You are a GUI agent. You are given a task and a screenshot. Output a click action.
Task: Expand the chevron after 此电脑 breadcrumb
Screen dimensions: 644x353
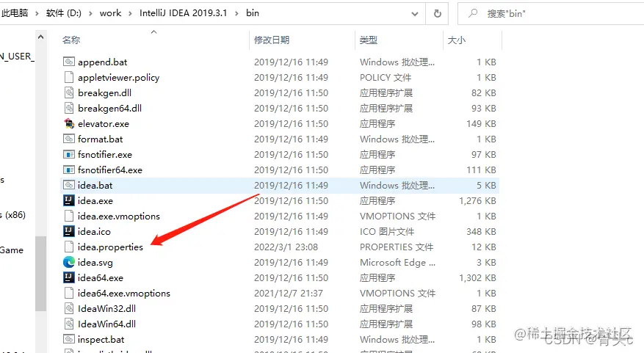[x=37, y=13]
